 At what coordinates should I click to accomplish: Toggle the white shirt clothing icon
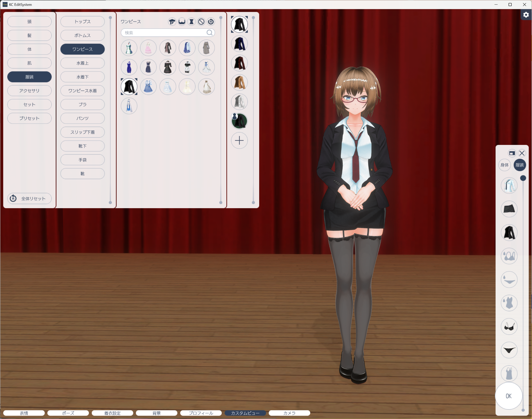pos(509,185)
